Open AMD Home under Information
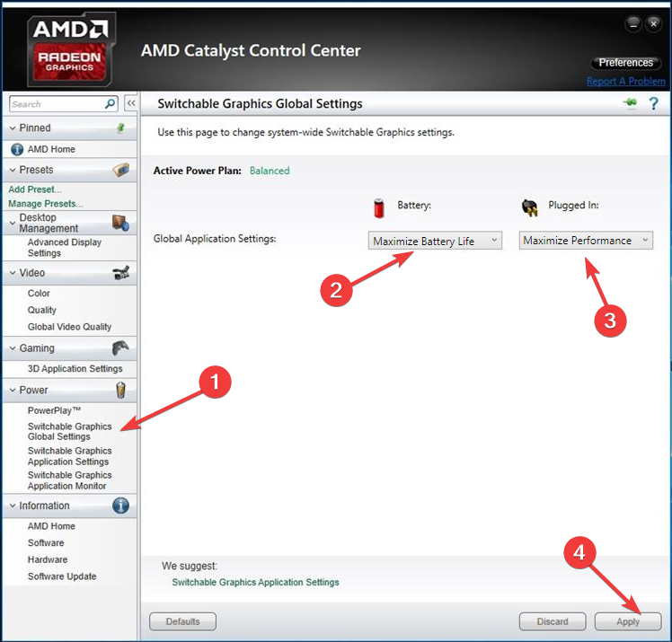This screenshot has height=642, width=672. (51, 526)
